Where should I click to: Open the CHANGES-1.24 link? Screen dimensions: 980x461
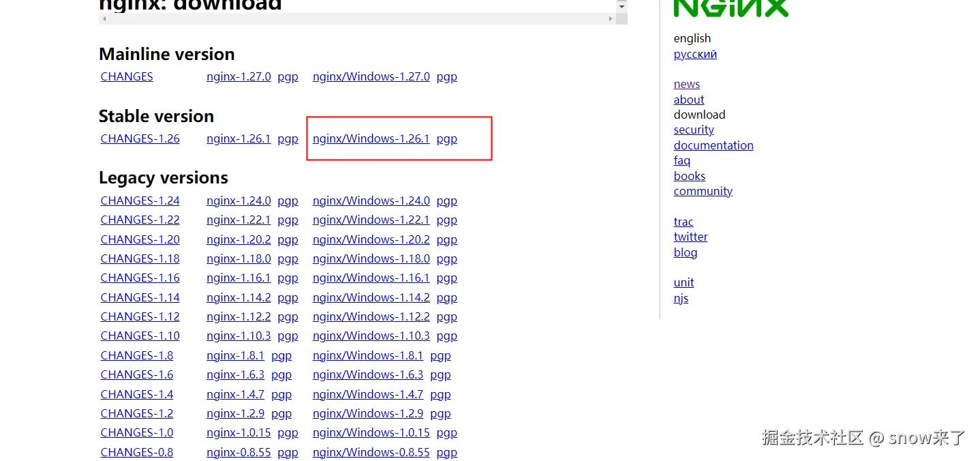click(140, 200)
